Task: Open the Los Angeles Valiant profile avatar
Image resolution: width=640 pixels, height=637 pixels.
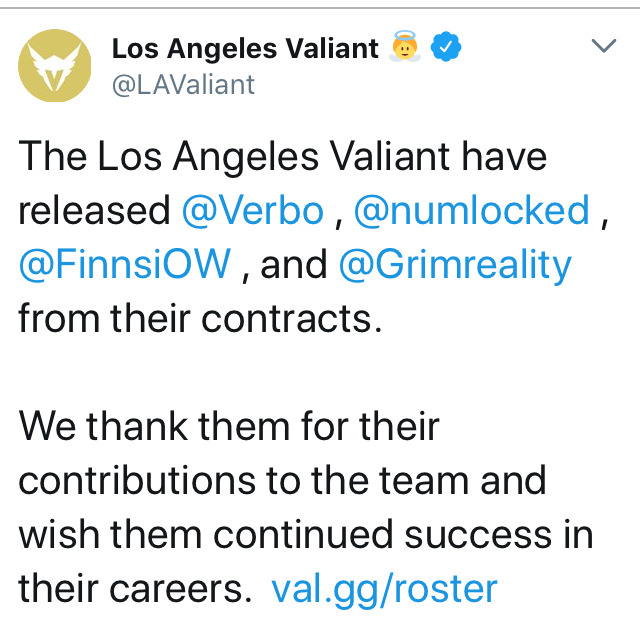Action: (55, 66)
